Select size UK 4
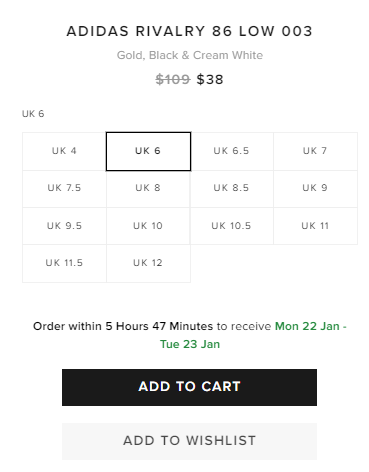This screenshot has height=472, width=369. pyautogui.click(x=64, y=151)
